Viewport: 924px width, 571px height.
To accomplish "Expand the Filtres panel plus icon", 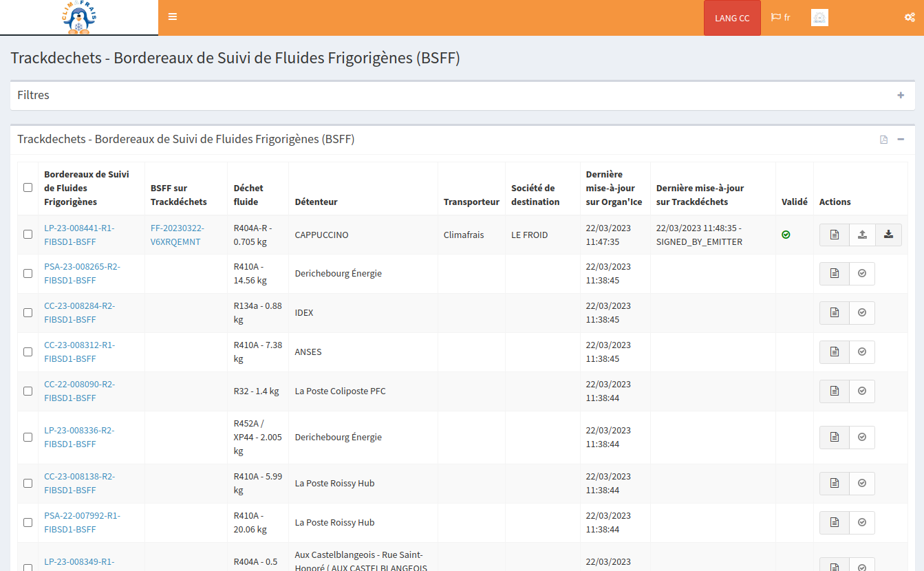I will [901, 96].
